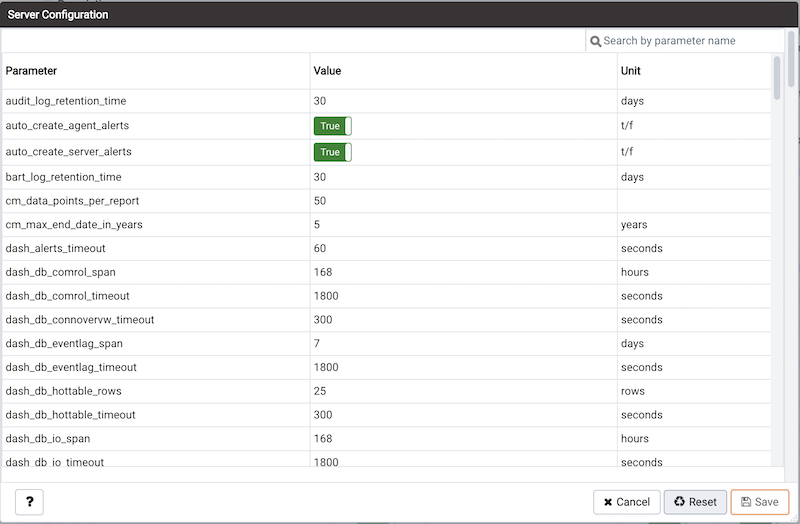Screen dimensions: 800x524
Task: Click the hours unit for dash_db_comrol_span
Action: pos(635,272)
